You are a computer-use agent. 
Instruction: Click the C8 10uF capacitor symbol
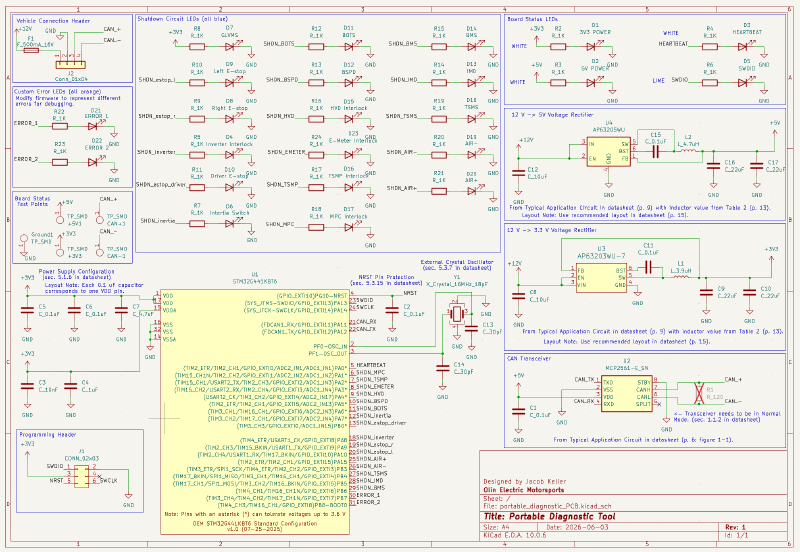click(x=518, y=296)
